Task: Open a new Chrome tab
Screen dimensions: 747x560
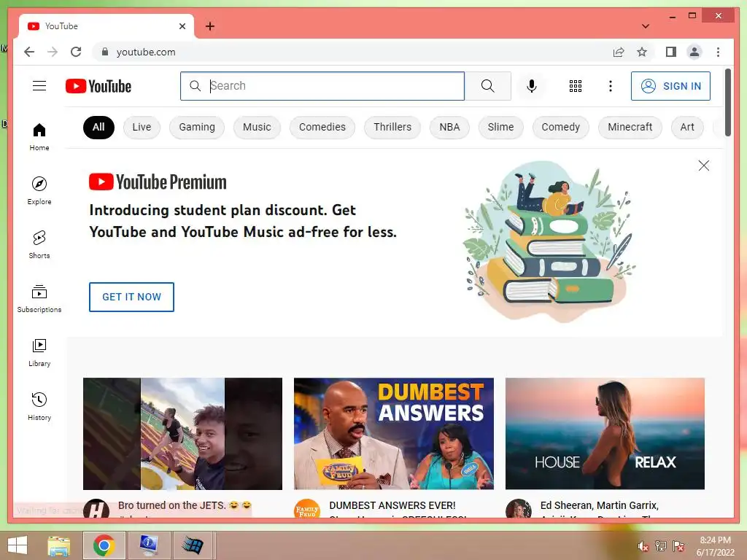Action: 209,26
